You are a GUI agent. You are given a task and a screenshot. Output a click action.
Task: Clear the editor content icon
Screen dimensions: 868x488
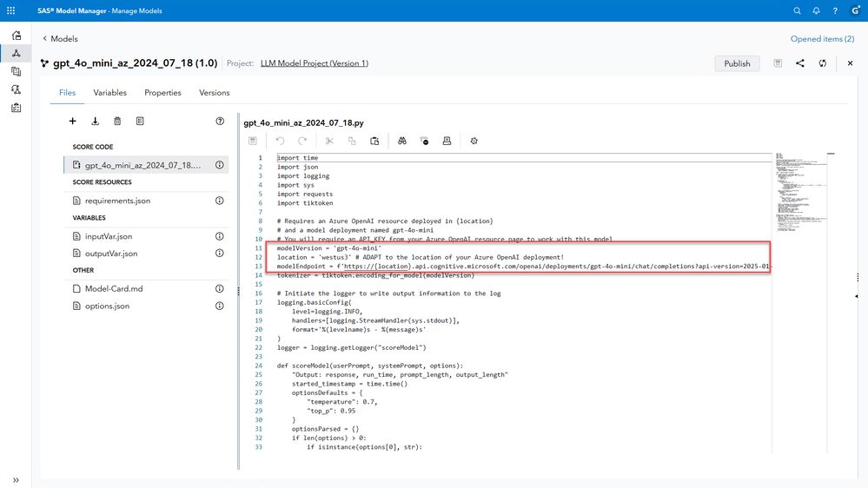(425, 141)
